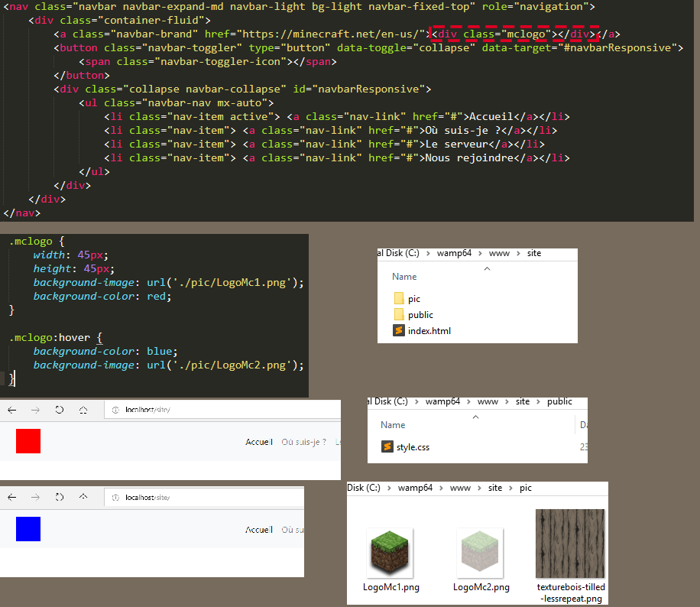
Task: Click the Name sort chevron in the public window
Action: [475, 418]
